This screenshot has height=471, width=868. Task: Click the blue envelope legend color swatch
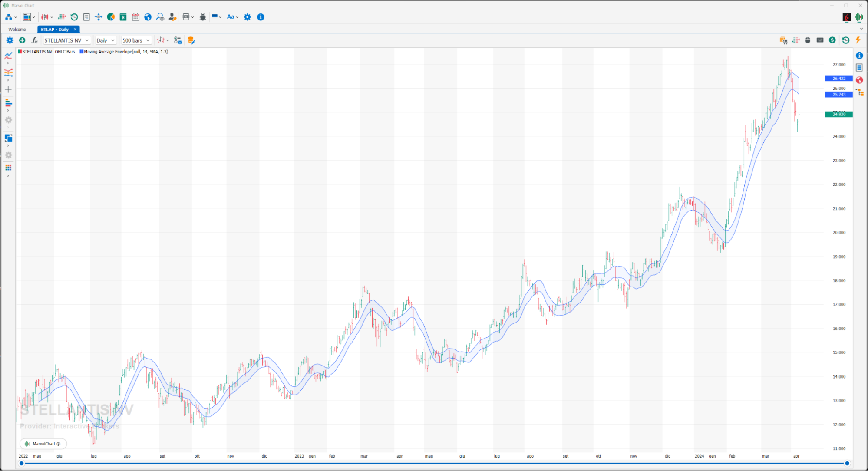[81, 52]
